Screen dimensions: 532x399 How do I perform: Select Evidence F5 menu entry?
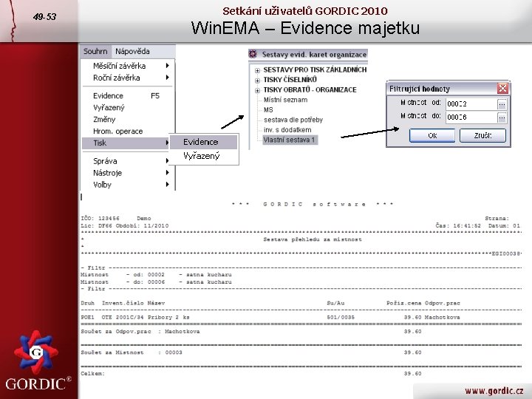tap(129, 95)
